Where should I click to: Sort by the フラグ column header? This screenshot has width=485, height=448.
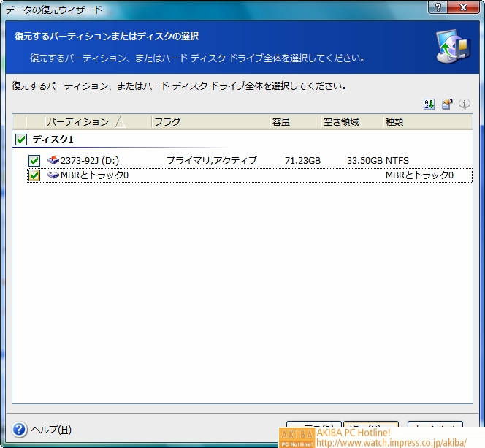209,122
